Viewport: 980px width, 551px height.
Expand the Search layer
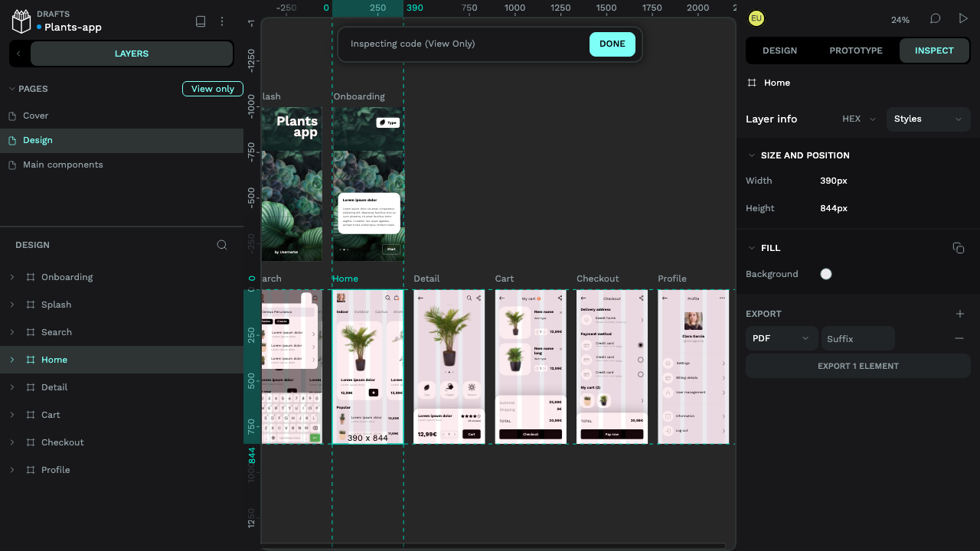pos(12,332)
